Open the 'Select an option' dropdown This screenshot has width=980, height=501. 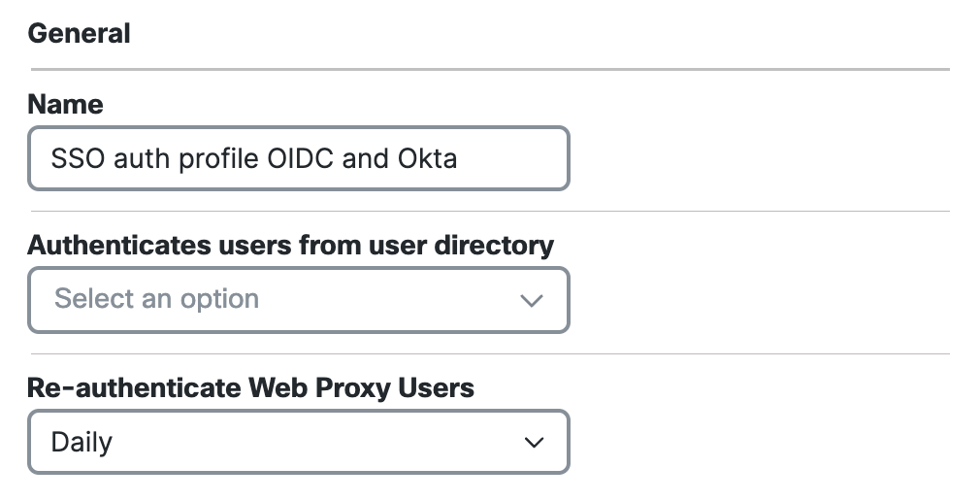click(299, 300)
